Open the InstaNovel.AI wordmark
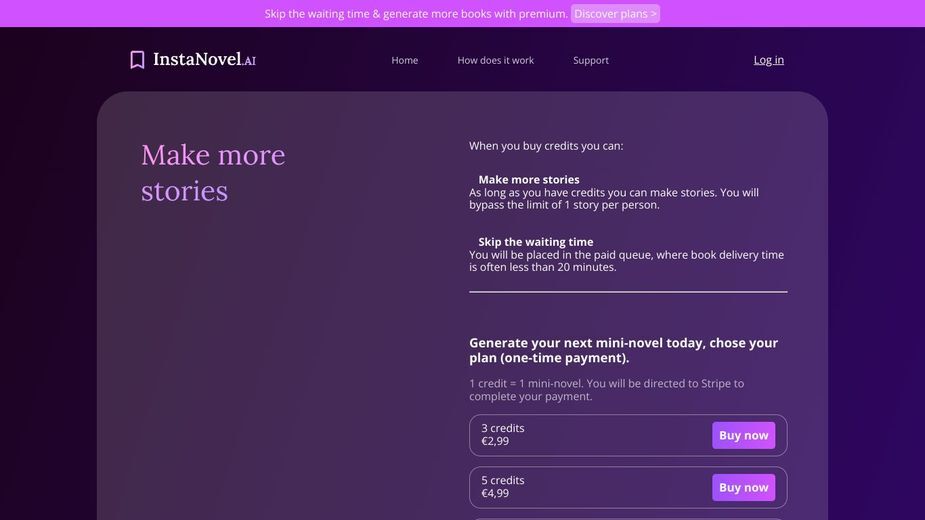925x520 pixels. (x=204, y=59)
